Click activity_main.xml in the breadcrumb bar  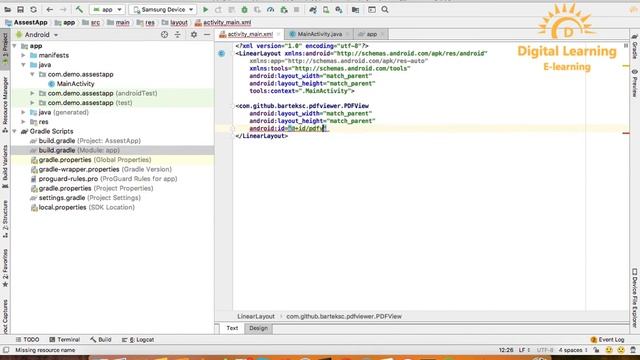(x=223, y=22)
